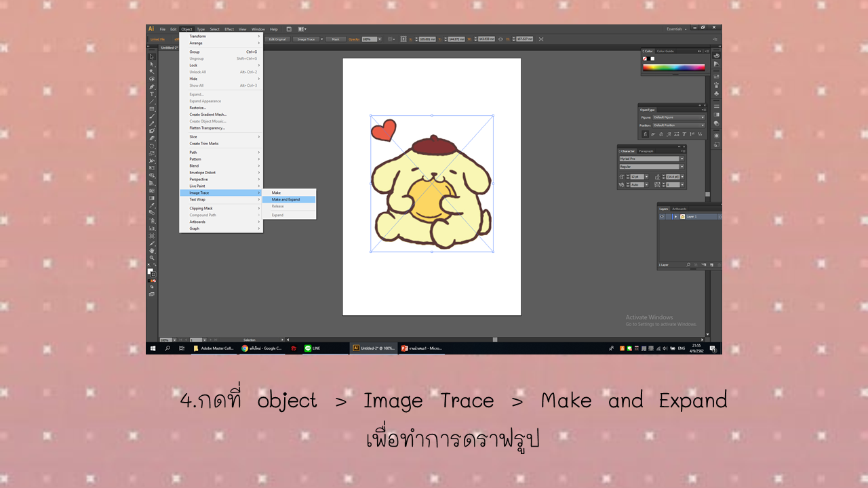Select the Lasso tool
868x488 pixels.
pos(152,79)
